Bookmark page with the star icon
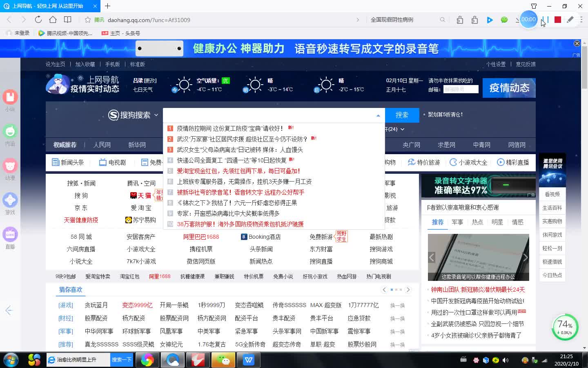Screen dimensions: 588x368 pyautogui.click(x=87, y=20)
